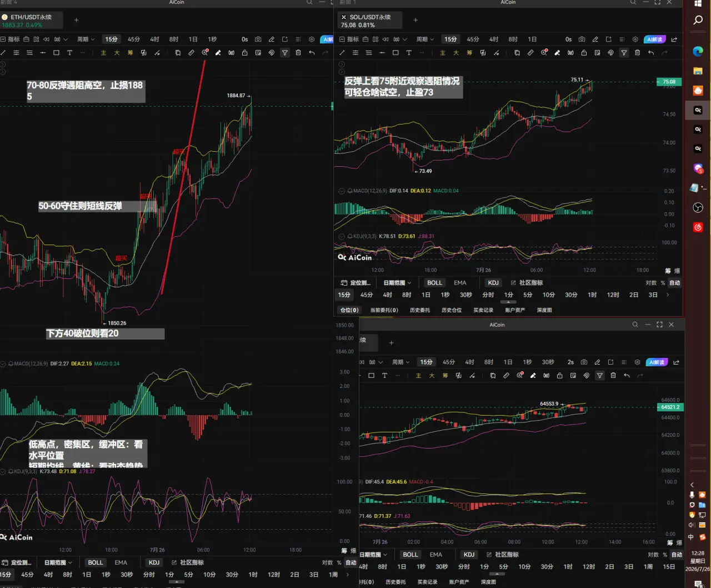The width and height of the screenshot is (711, 588).
Task: Toggle EMA indicator in the SOL/USDT window
Action: 460,283
